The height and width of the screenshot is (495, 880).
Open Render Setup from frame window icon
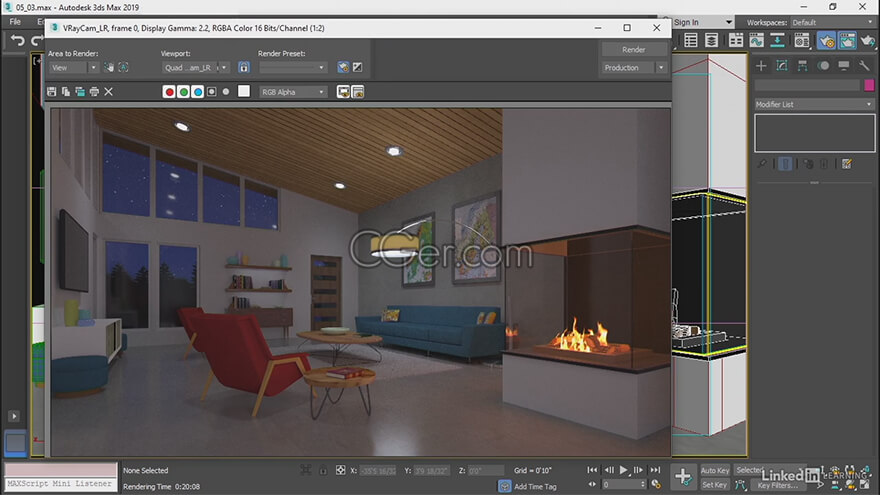coord(343,67)
